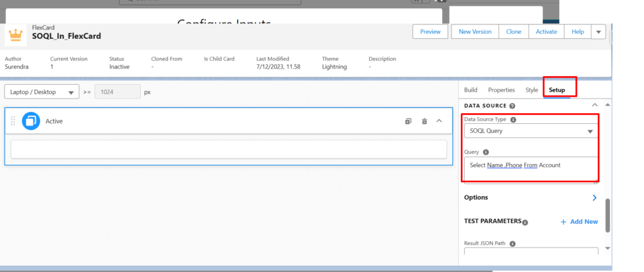This screenshot has height=272, width=644.
Task: Click the Result JSON Path field
Action: tap(531, 251)
